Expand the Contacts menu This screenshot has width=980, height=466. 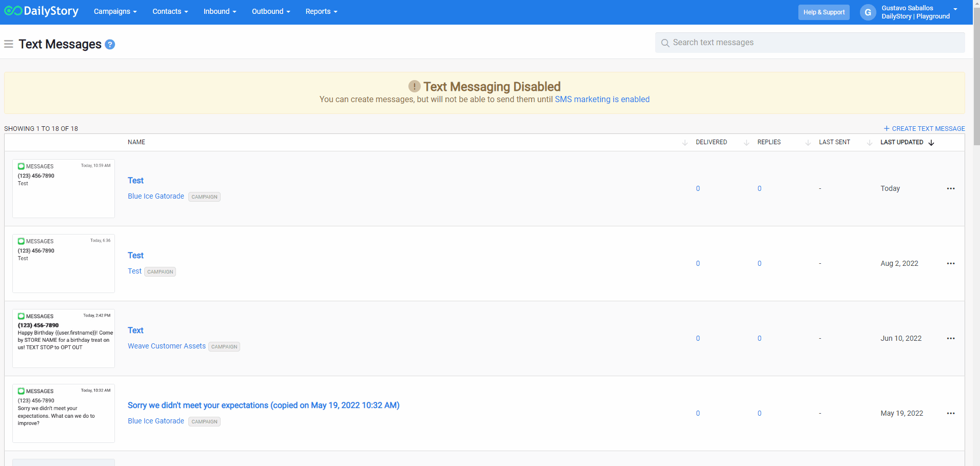[x=170, y=11]
